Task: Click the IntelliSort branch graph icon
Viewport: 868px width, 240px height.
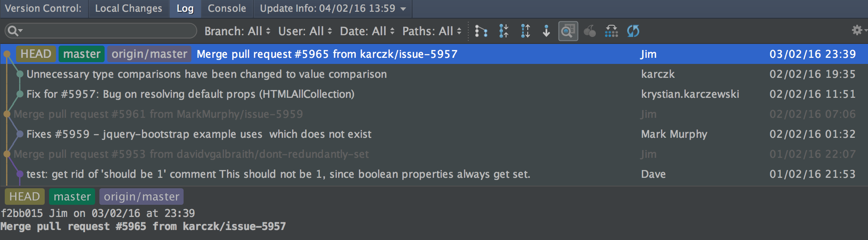Action: pyautogui.click(x=481, y=31)
